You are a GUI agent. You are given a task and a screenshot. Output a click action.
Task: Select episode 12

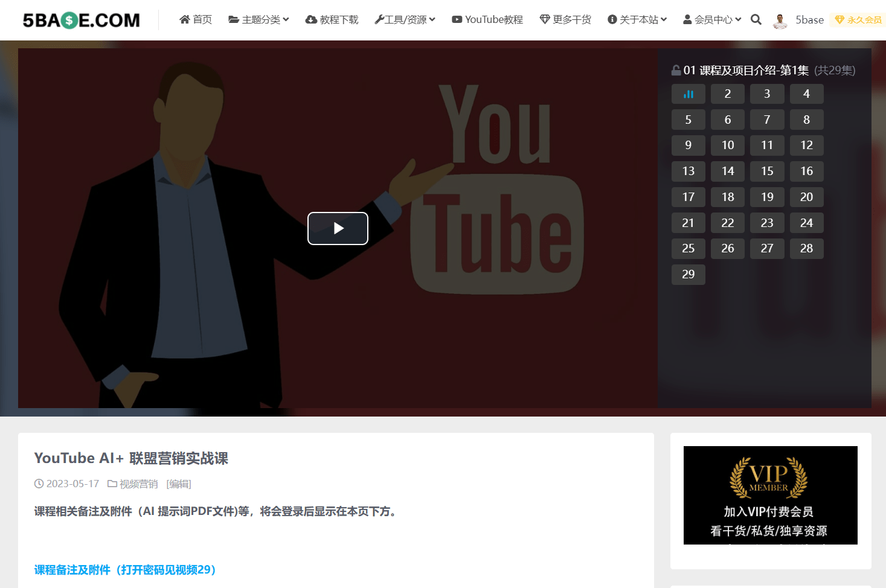tap(807, 145)
